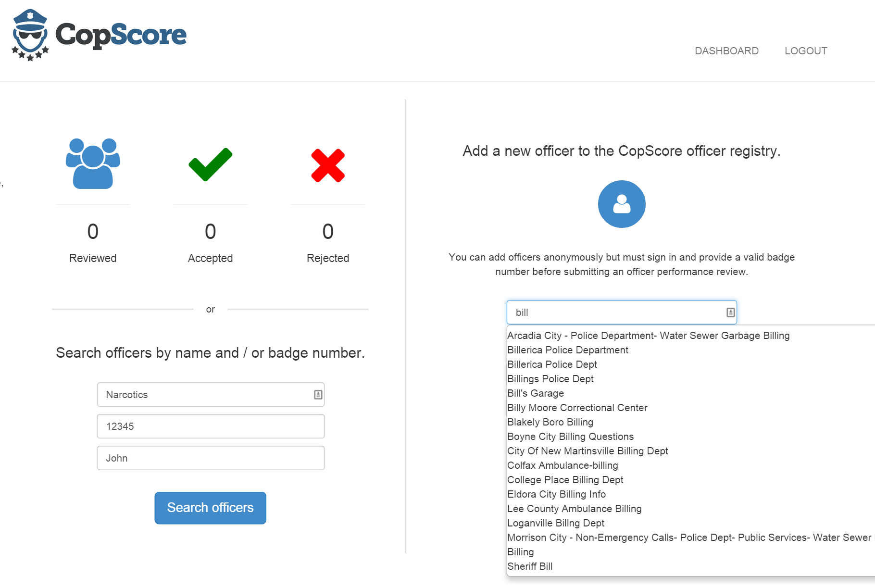Pick Sheriff Bill from the autocomplete list

coord(530,566)
